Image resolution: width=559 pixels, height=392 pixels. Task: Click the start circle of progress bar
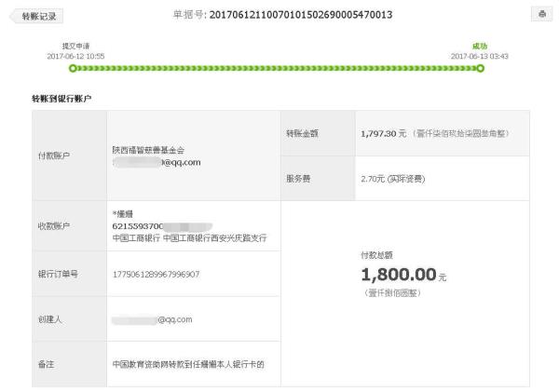tap(73, 68)
